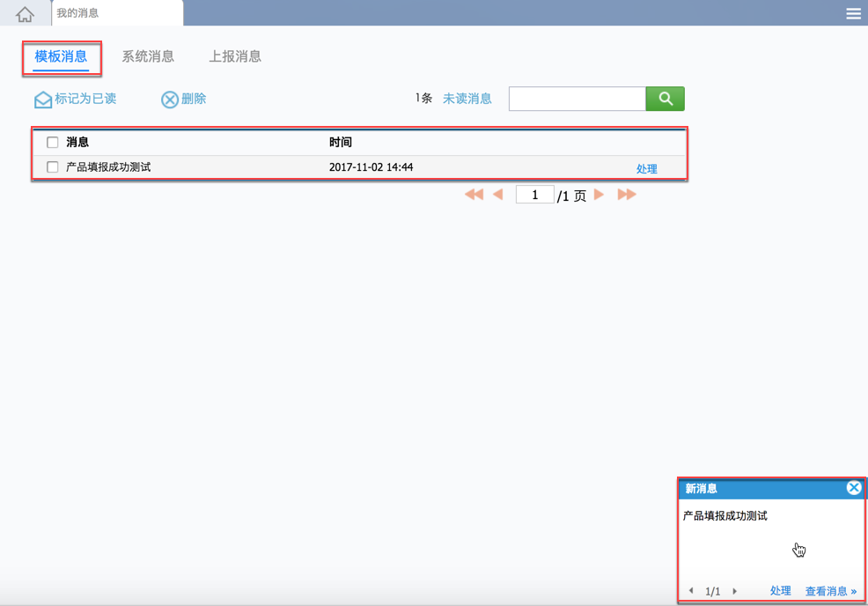Switch to 上报消息 tab
Viewport: 868px width, 606px height.
point(235,56)
